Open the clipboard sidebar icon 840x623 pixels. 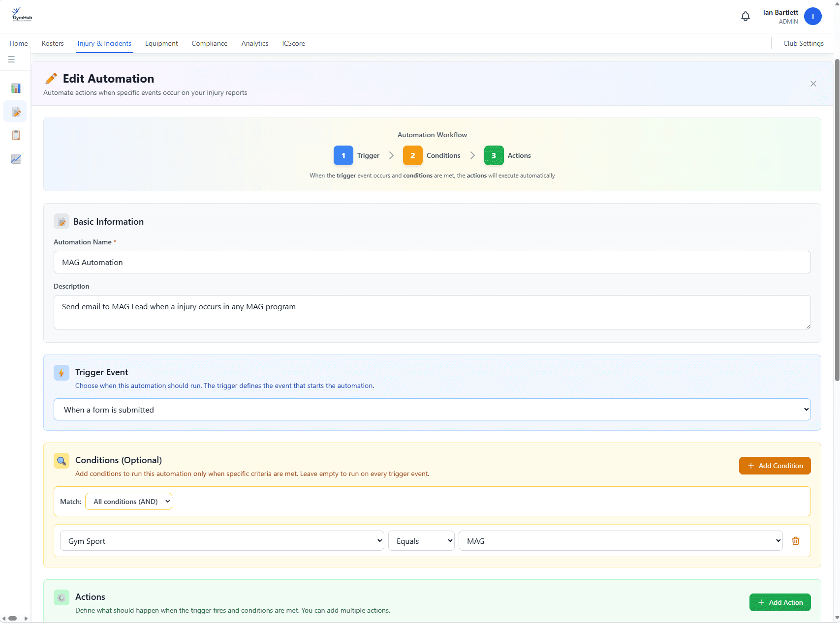point(16,135)
